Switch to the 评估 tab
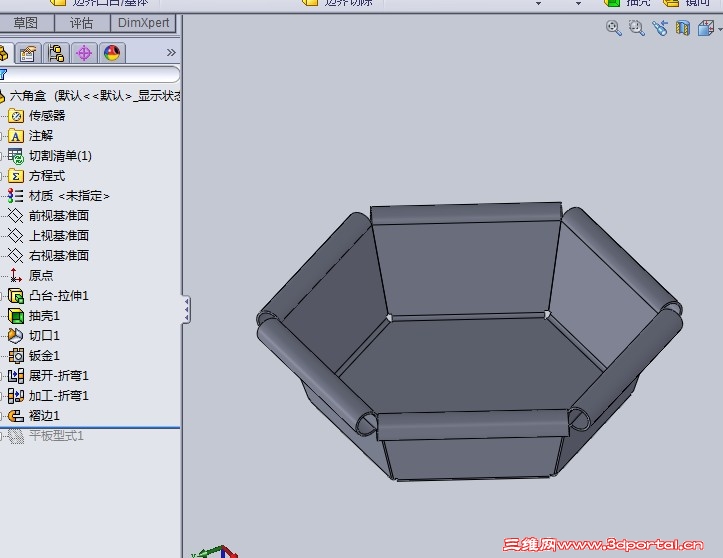Screen dimensions: 723x558 pyautogui.click(x=82, y=23)
